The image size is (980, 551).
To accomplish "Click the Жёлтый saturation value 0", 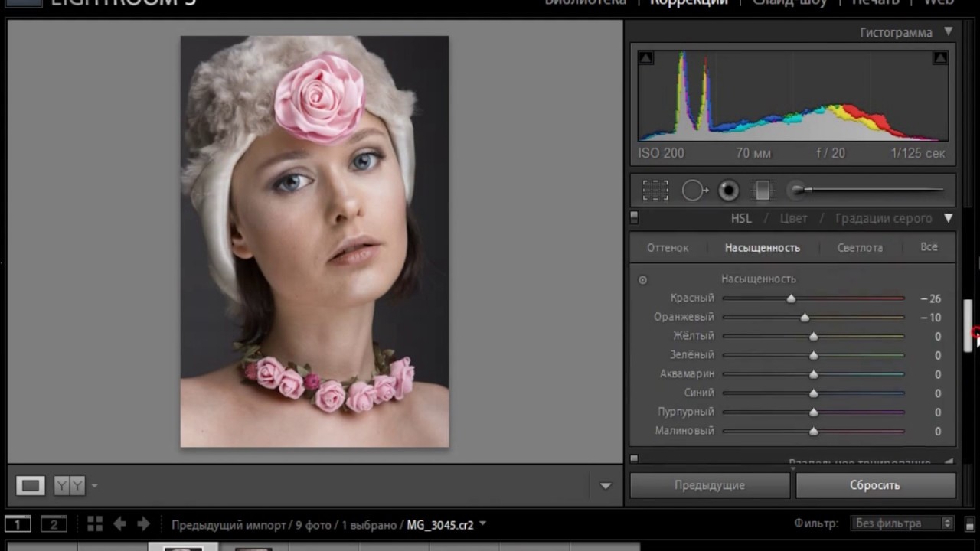I will 937,336.
